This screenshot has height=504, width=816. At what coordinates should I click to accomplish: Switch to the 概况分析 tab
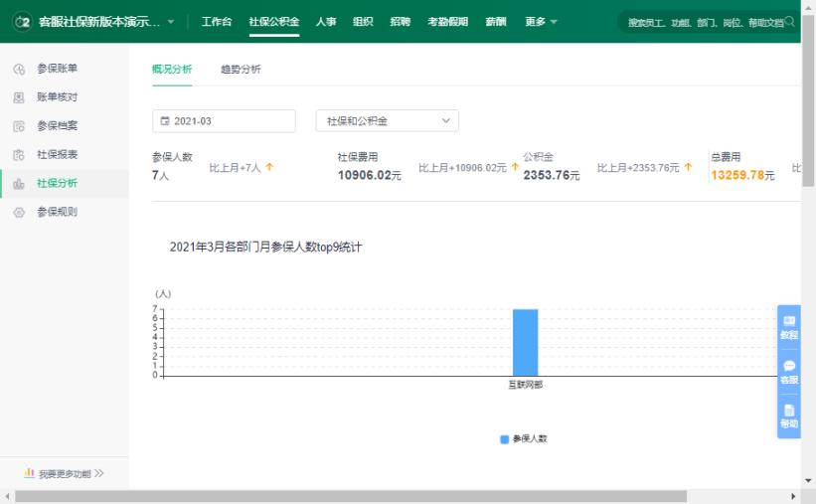click(x=172, y=70)
